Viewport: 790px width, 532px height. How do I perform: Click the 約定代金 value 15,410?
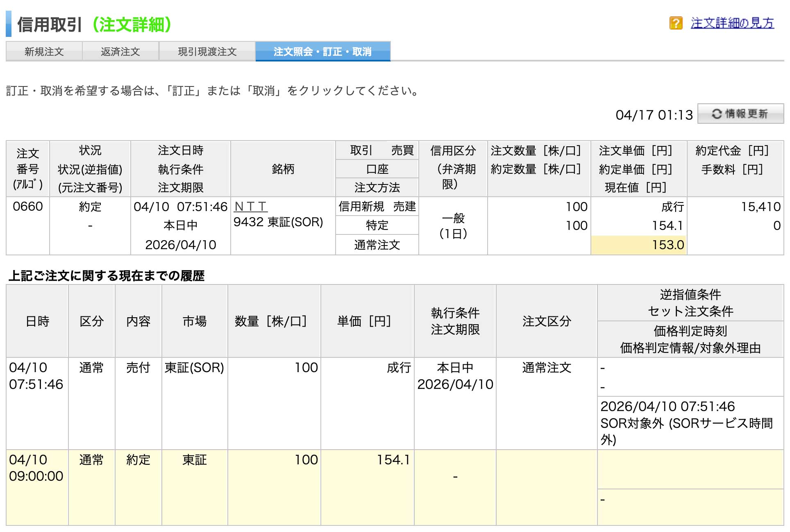760,207
